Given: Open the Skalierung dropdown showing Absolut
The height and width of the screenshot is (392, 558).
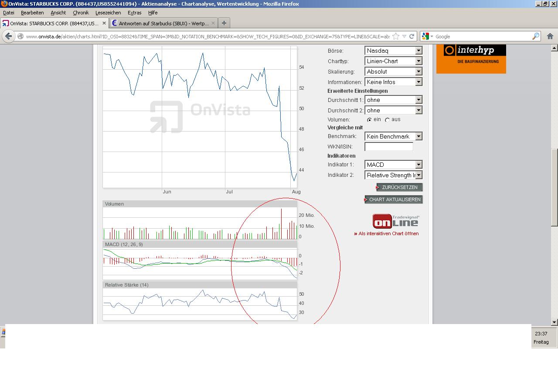Looking at the screenshot, I should (x=393, y=71).
